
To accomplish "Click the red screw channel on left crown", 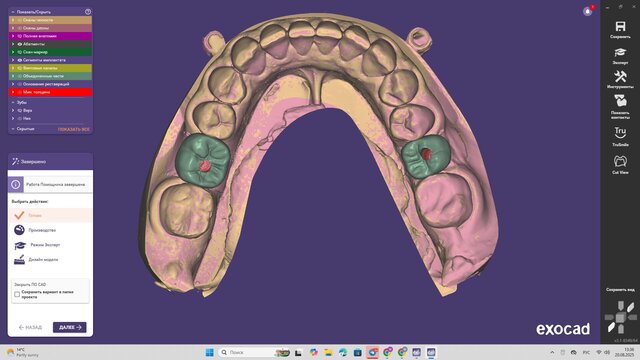I will (x=205, y=165).
